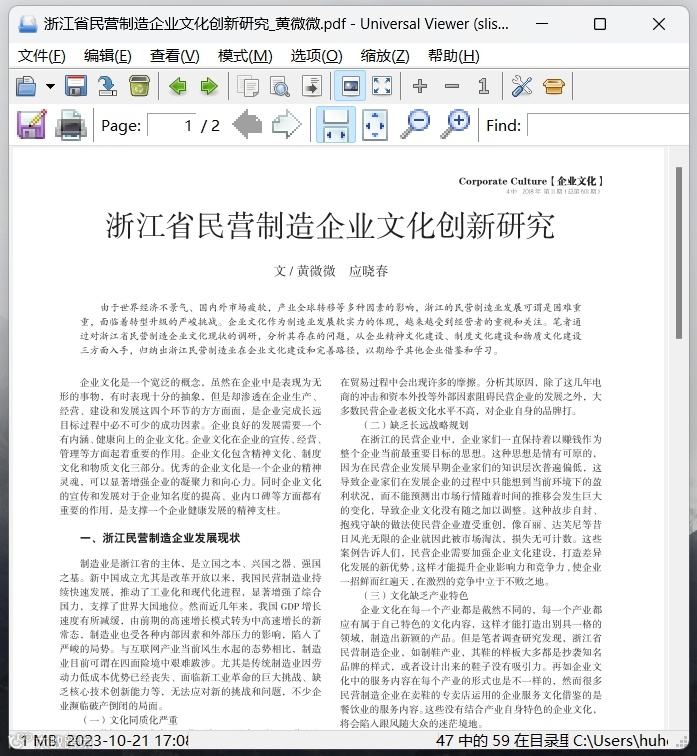Click the subheading （二）缺乏长远战略规划
Viewport: 697px width, 756px height.
[416, 425]
